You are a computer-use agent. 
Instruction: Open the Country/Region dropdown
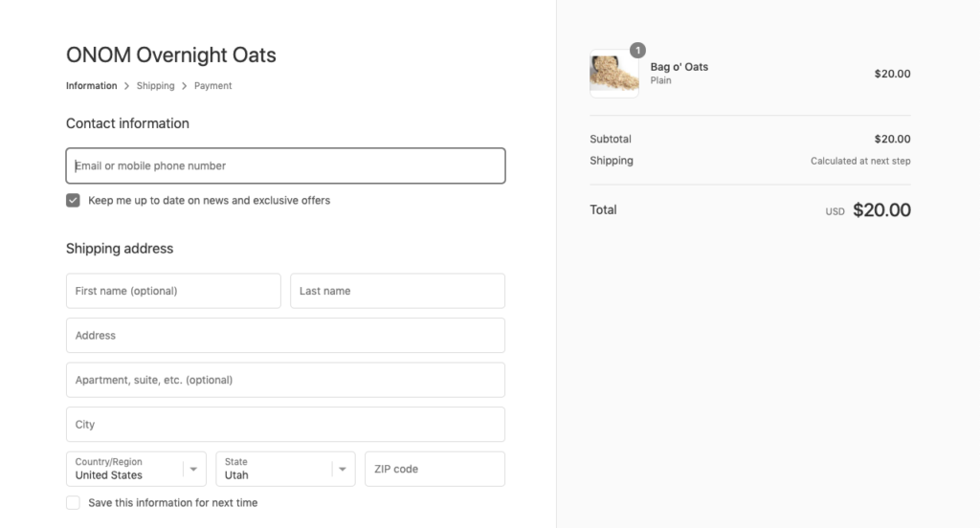pyautogui.click(x=136, y=470)
